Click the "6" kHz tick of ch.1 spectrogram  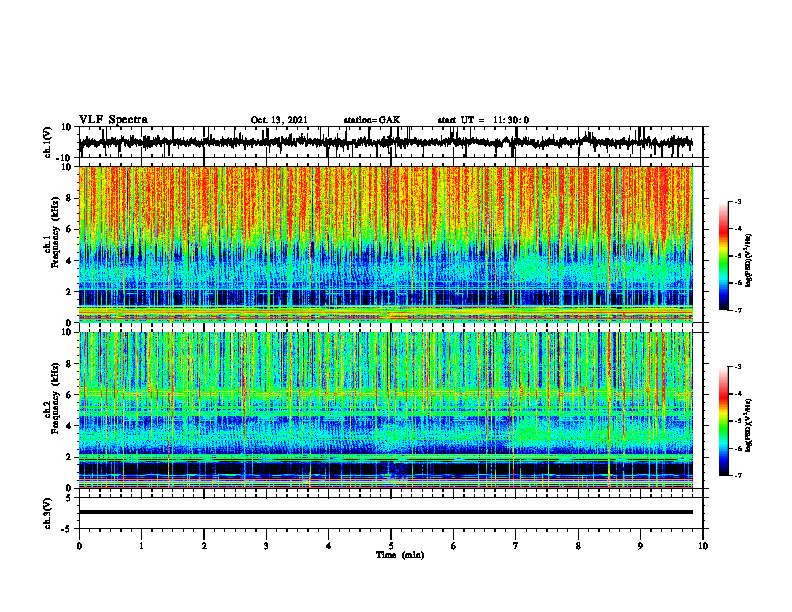(x=70, y=230)
